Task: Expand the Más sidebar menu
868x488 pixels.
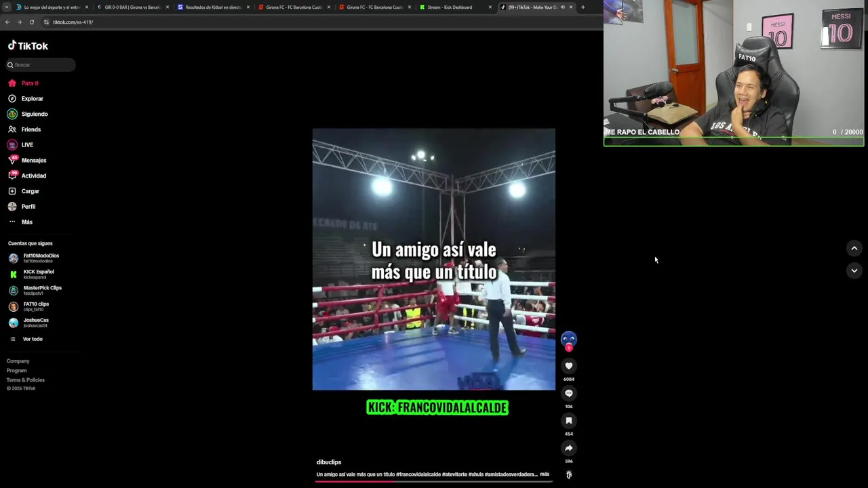Action: tap(27, 222)
